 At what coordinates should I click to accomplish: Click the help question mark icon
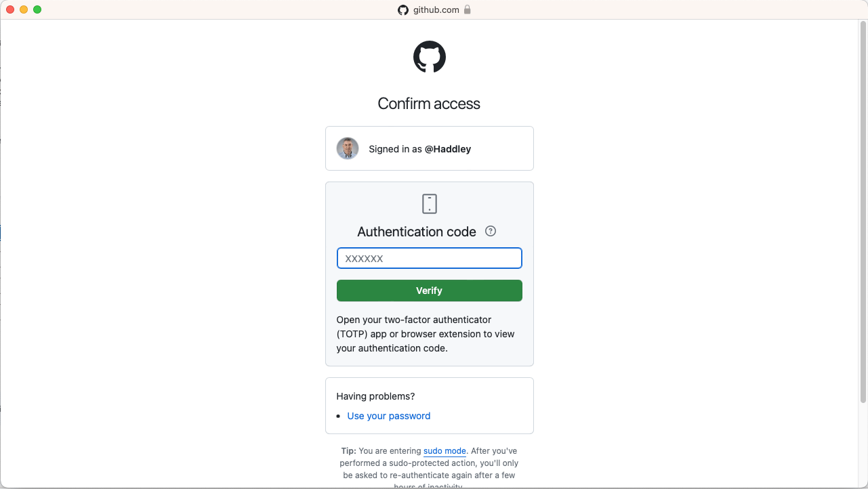coord(491,231)
